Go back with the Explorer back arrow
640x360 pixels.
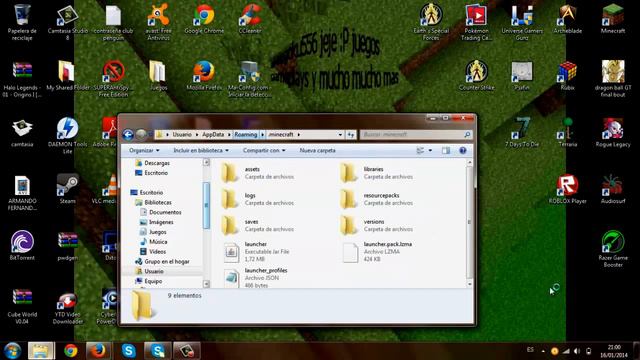coord(128,134)
